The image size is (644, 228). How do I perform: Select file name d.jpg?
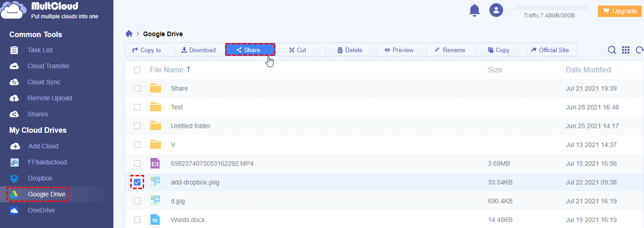pos(178,201)
